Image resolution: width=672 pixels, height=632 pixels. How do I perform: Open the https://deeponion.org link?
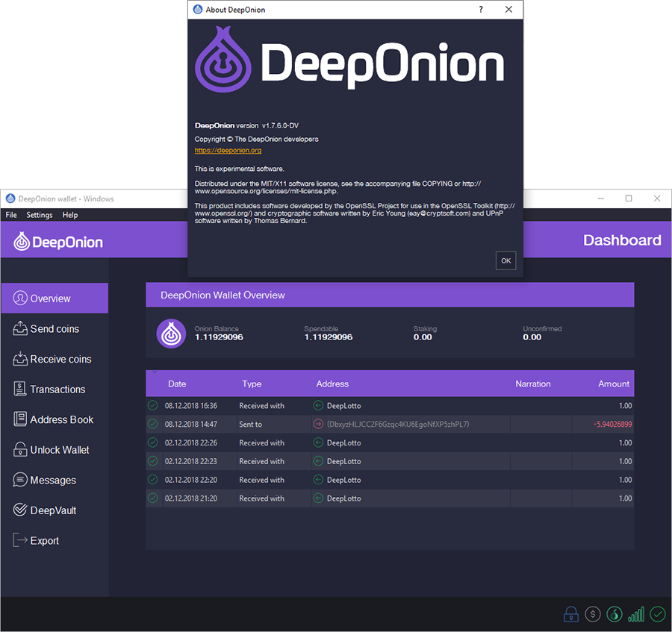(x=228, y=150)
